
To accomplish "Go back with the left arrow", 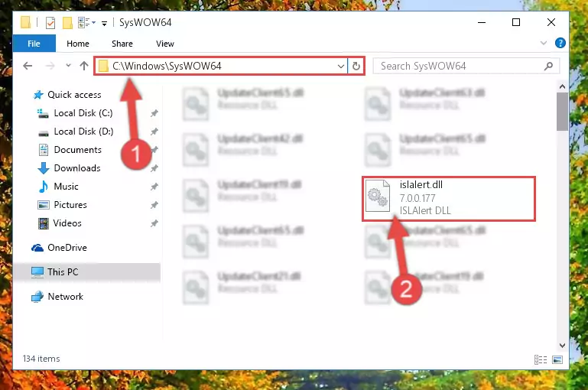I will tap(28, 66).
